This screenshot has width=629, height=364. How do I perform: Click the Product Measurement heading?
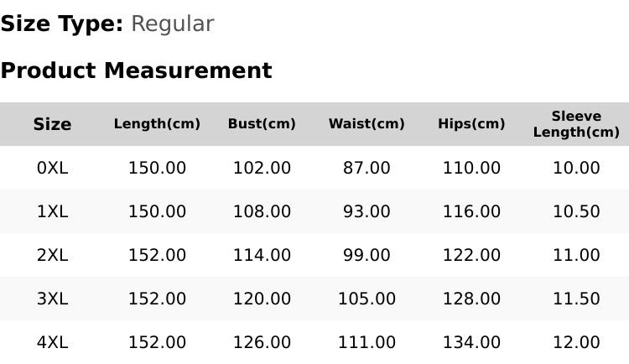click(137, 70)
